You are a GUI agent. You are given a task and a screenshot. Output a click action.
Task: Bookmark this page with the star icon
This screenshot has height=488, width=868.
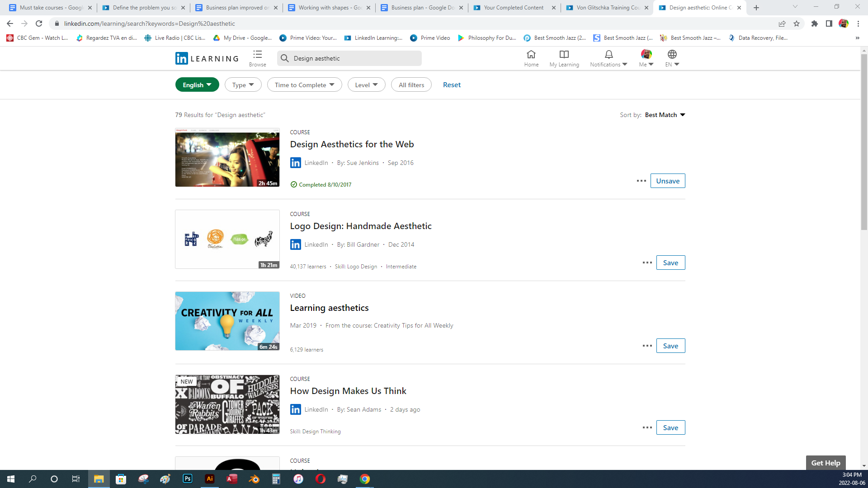797,23
